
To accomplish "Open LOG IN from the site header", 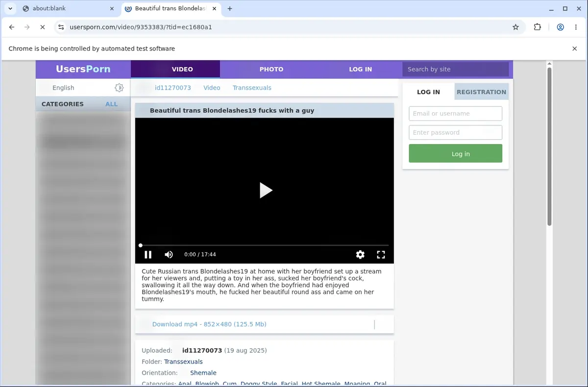I will [x=360, y=69].
